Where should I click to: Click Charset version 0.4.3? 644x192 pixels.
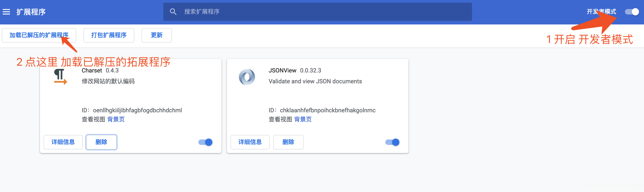[112, 71]
